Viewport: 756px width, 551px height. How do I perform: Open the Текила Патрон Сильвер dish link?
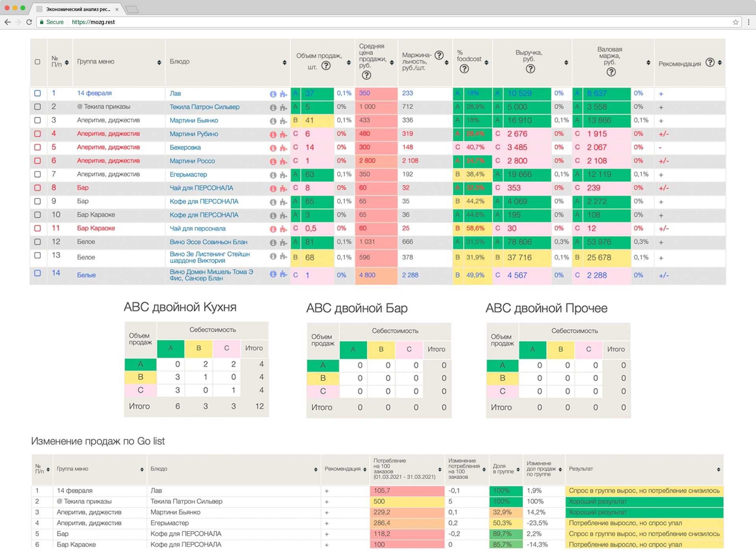tap(204, 107)
